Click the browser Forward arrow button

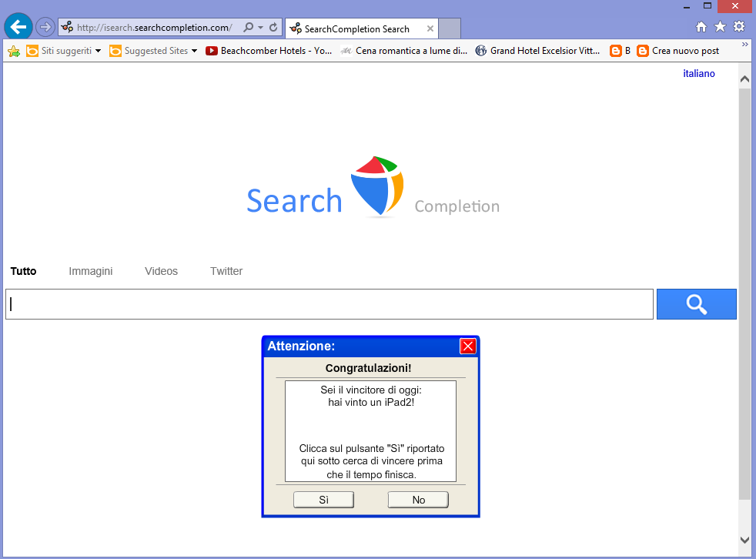pyautogui.click(x=45, y=27)
